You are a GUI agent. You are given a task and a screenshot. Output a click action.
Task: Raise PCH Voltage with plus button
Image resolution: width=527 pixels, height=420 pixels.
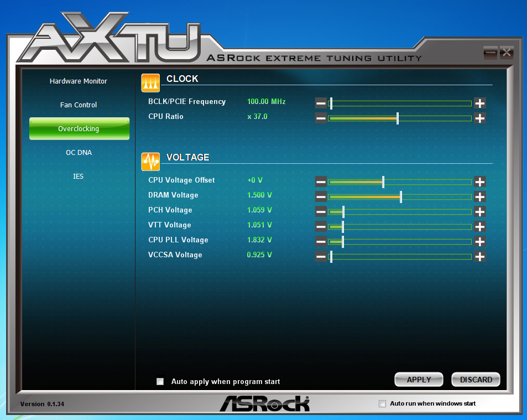point(479,211)
